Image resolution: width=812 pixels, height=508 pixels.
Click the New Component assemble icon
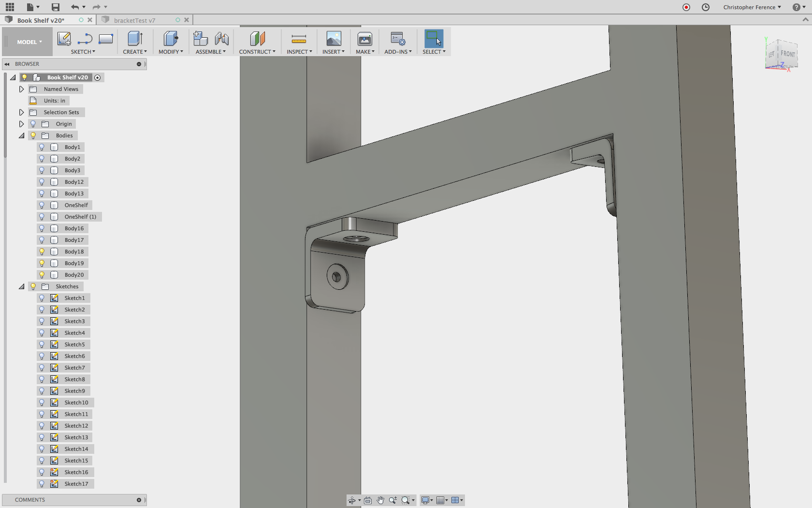(200, 39)
